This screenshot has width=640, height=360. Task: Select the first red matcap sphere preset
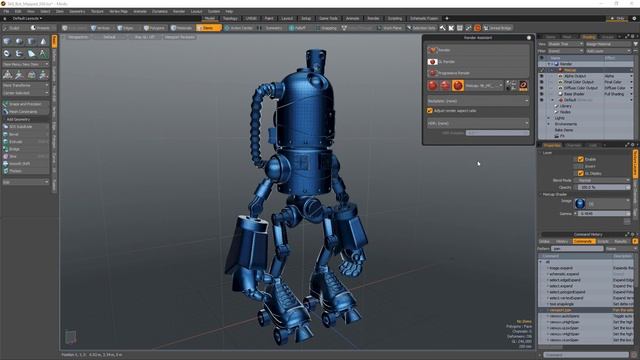pos(433,85)
